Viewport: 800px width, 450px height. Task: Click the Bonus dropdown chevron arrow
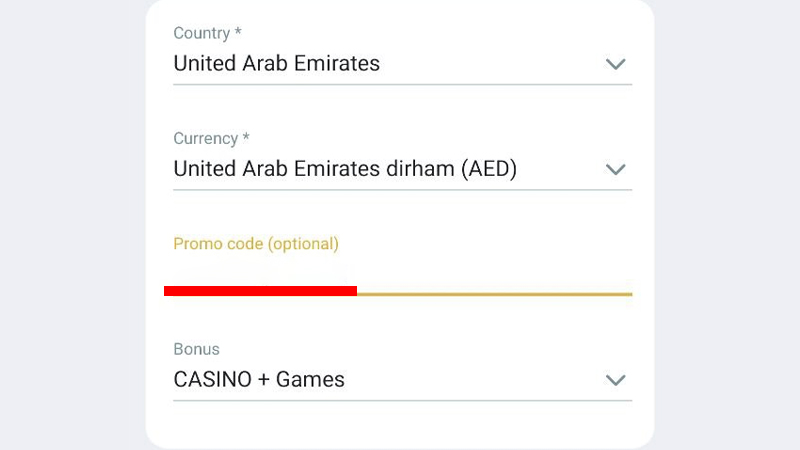(x=616, y=380)
